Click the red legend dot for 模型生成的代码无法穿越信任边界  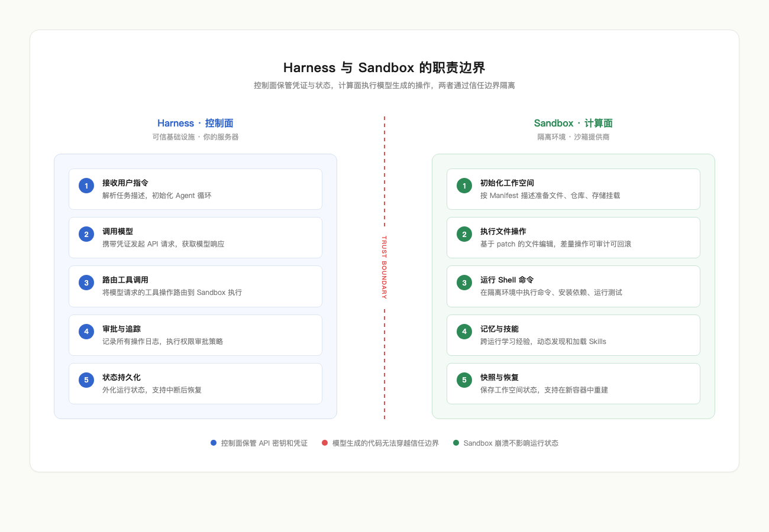(325, 443)
